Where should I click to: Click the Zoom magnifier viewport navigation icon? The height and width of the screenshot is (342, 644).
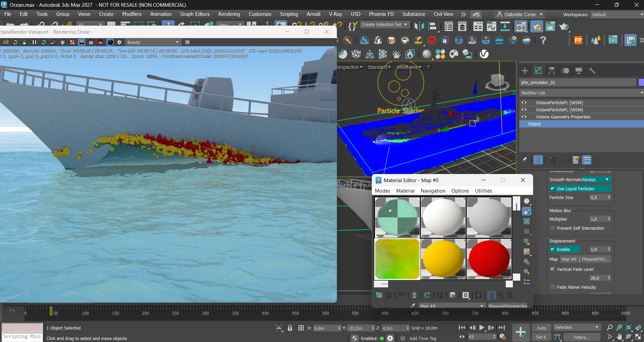click(609, 327)
